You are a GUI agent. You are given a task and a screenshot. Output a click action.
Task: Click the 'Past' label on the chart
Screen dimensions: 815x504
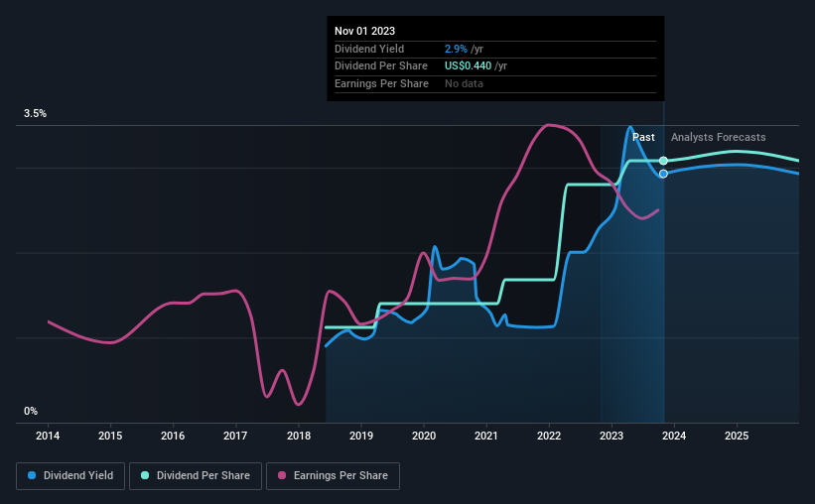pyautogui.click(x=643, y=137)
